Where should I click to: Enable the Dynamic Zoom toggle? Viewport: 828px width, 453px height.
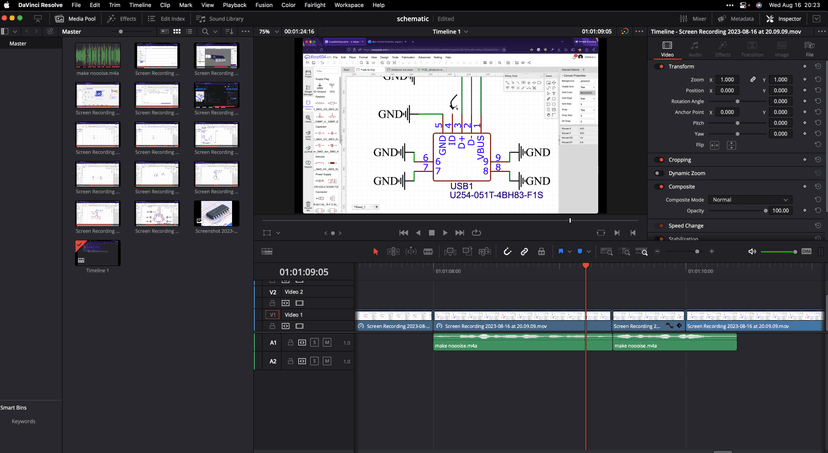660,173
